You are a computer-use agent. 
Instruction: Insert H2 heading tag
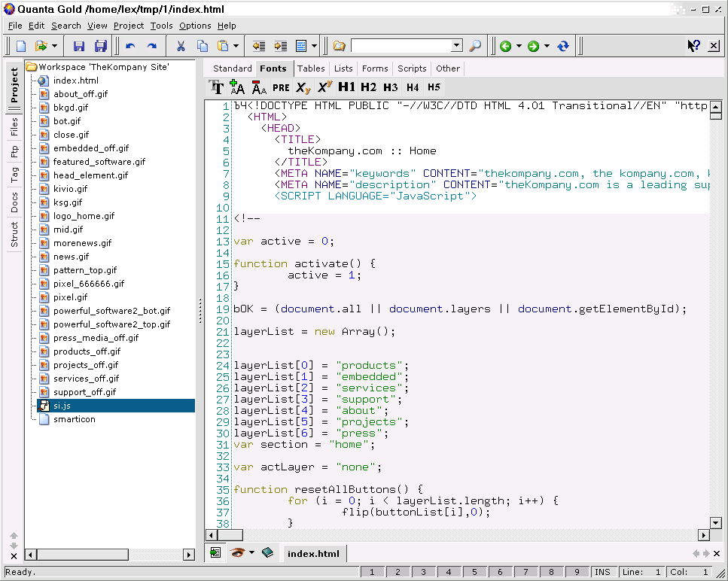coord(368,87)
